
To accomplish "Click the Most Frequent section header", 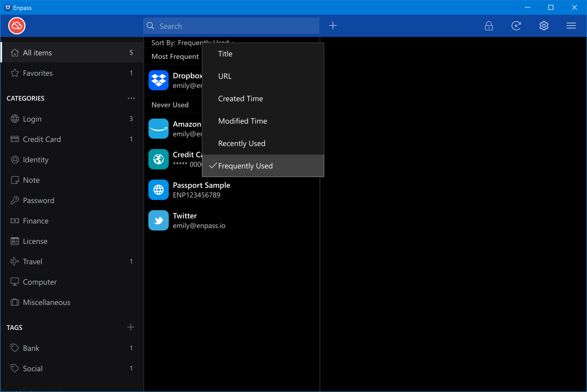I will 175,56.
